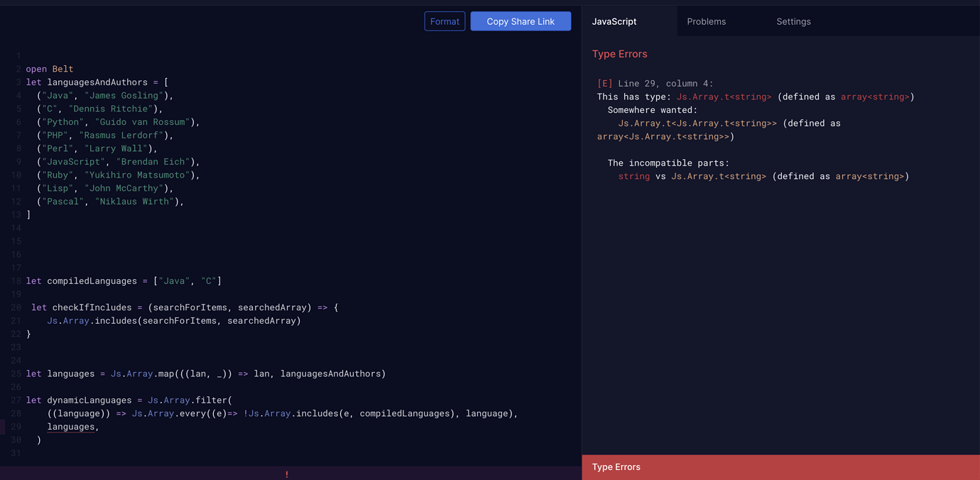Open the Problems tab
Screen dimensions: 980x480
coord(706,21)
